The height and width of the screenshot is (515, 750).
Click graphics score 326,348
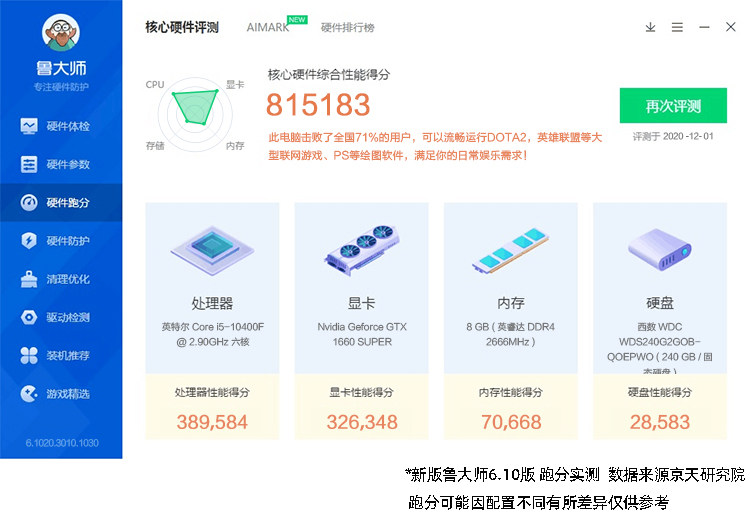pyautogui.click(x=362, y=422)
